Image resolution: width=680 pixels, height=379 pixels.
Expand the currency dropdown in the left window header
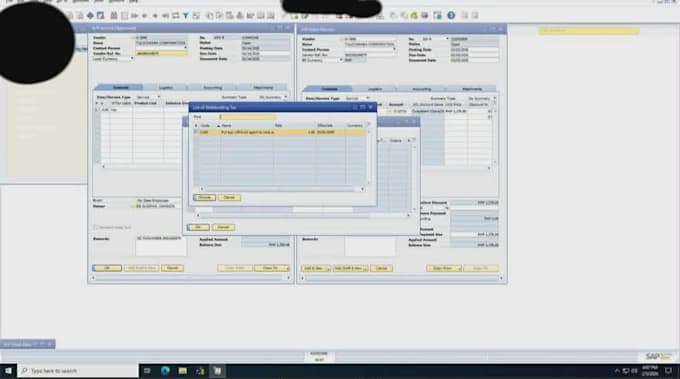click(132, 59)
